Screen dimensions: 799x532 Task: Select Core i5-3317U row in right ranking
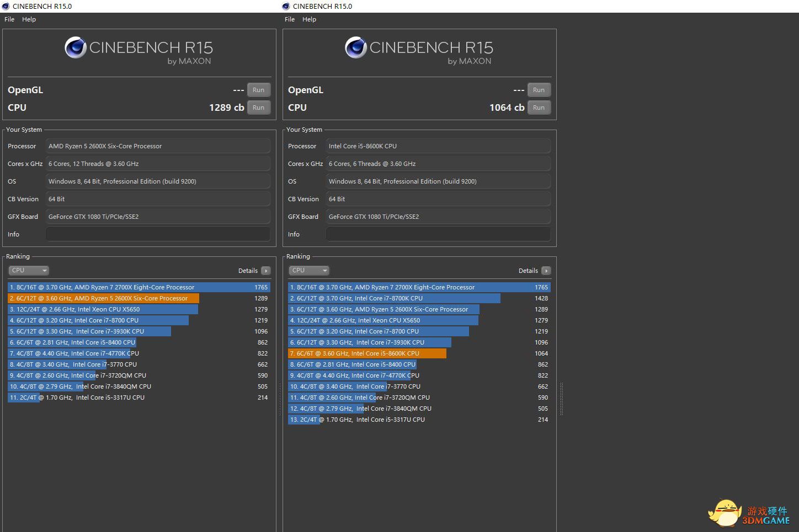tap(419, 420)
